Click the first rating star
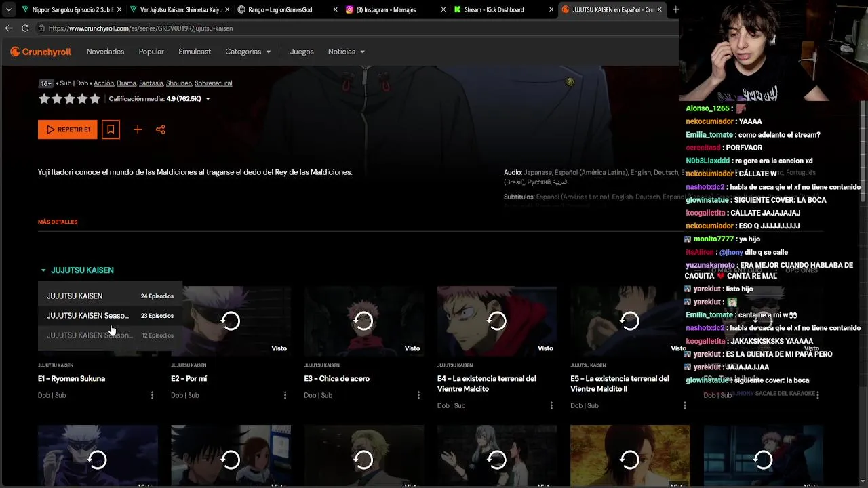Screen dimensions: 868x488 (x=44, y=99)
